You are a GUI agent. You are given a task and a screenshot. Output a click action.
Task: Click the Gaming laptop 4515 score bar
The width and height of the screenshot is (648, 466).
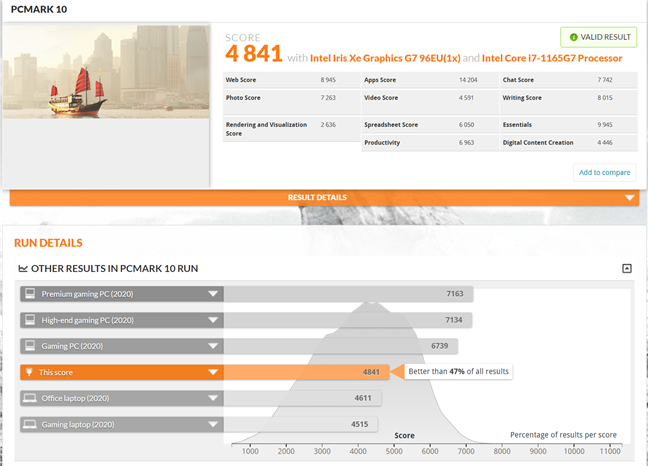(300, 424)
